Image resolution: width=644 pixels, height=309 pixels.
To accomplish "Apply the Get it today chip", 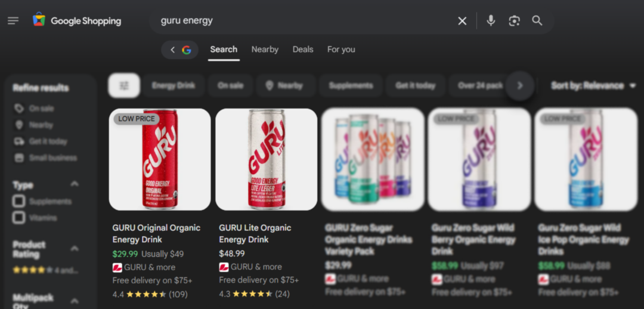I will tap(415, 85).
